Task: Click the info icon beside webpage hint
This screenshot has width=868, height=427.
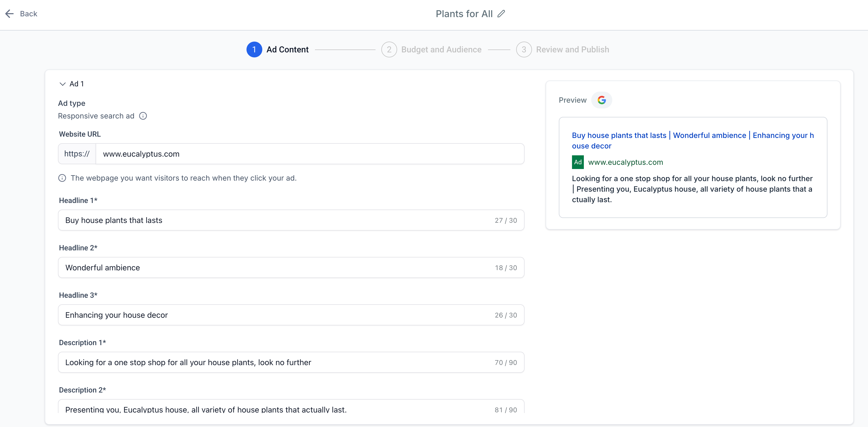Action: (x=62, y=178)
